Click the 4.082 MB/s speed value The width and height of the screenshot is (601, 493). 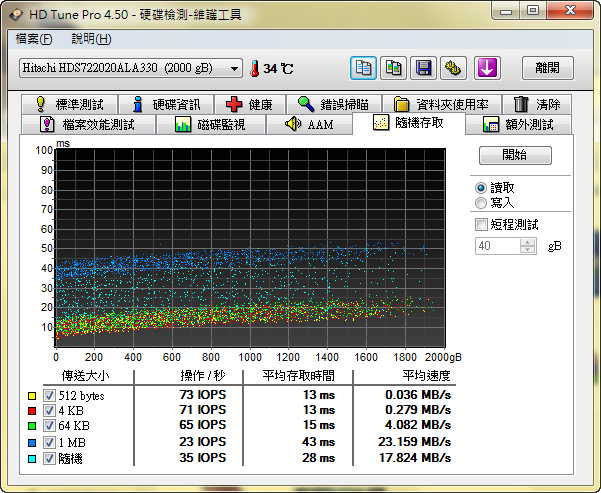click(418, 425)
